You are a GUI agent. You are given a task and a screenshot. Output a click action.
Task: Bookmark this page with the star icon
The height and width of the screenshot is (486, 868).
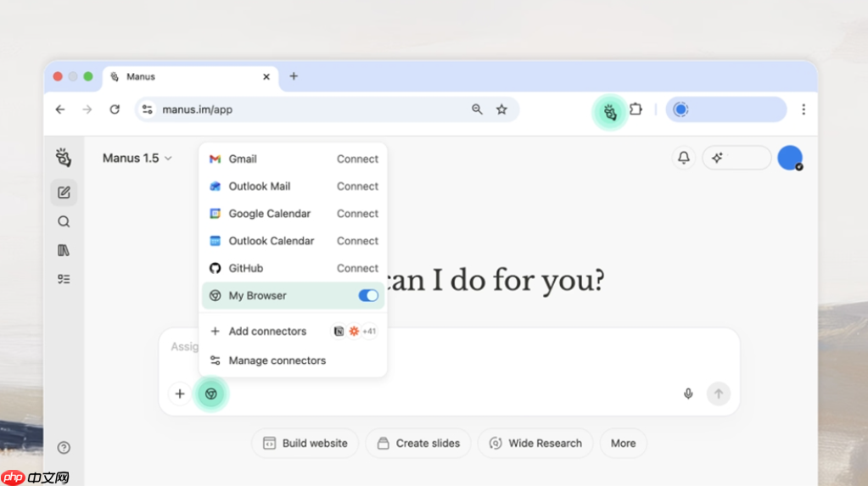coord(501,109)
